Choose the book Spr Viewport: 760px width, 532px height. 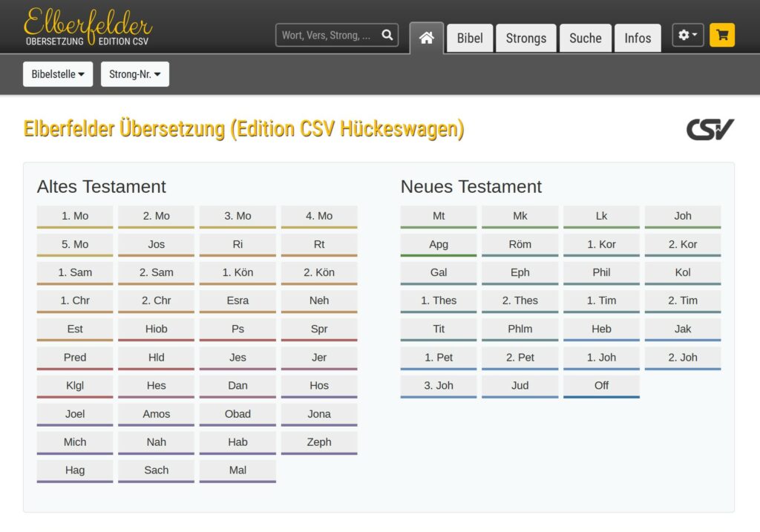(319, 329)
